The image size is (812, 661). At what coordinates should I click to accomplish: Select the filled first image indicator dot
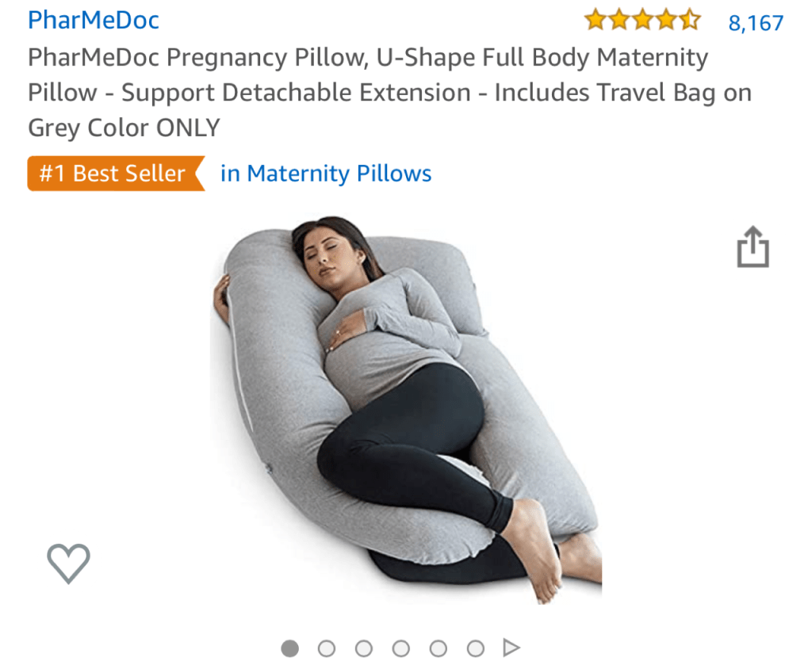pyautogui.click(x=290, y=648)
